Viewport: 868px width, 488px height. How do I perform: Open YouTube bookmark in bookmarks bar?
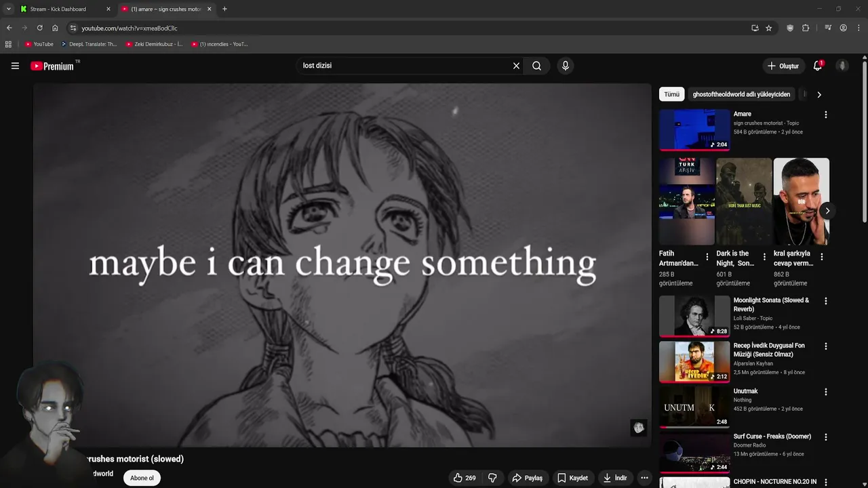[39, 44]
